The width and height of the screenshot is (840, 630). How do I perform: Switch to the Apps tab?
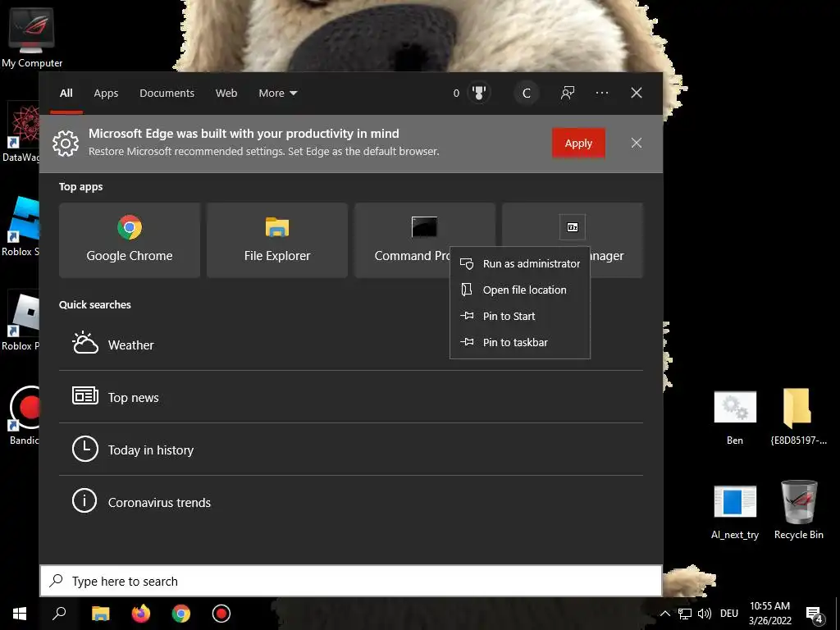click(x=106, y=94)
